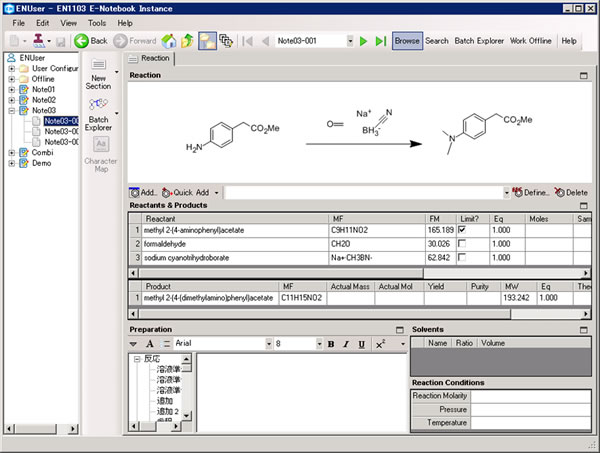Click the Temperature input field
The height and width of the screenshot is (453, 600).
point(530,424)
